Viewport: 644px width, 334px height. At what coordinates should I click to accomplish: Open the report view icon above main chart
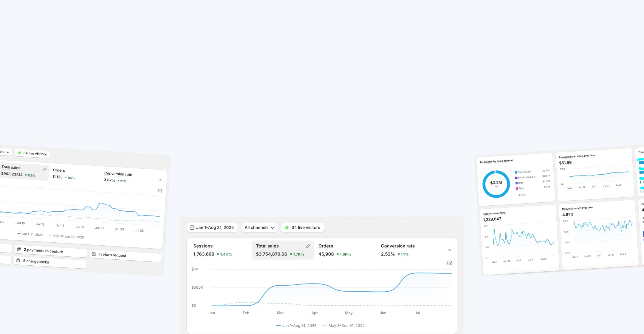click(x=450, y=263)
